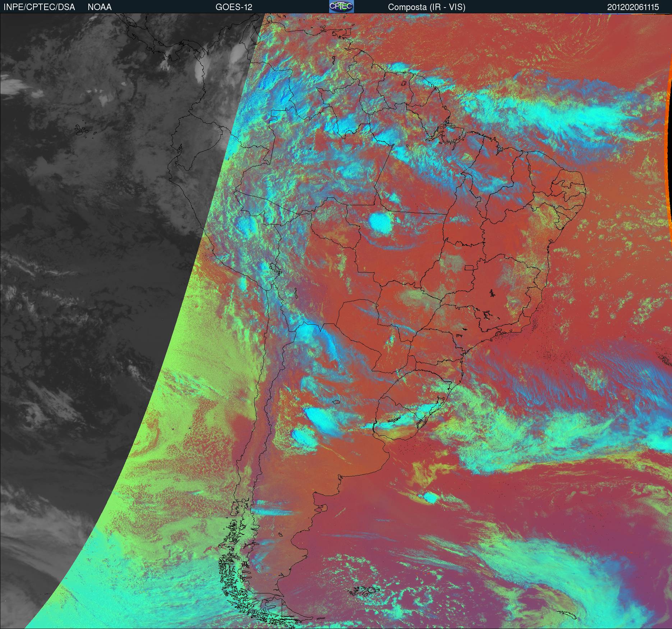Viewport: 672px width, 629px height.
Task: Click the CPTEC logo in the header
Action: [x=341, y=6]
